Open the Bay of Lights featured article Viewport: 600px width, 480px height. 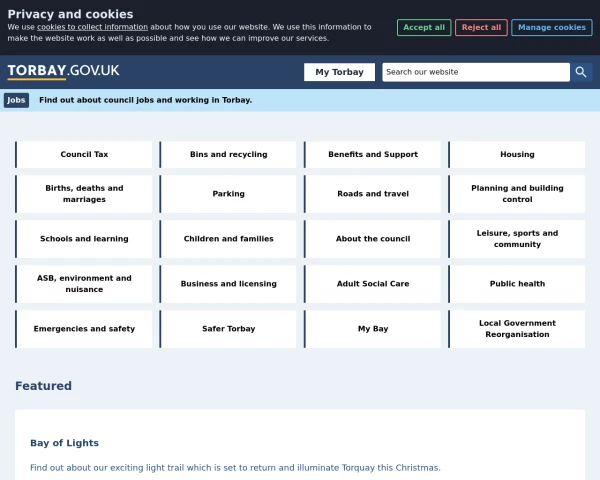click(64, 443)
